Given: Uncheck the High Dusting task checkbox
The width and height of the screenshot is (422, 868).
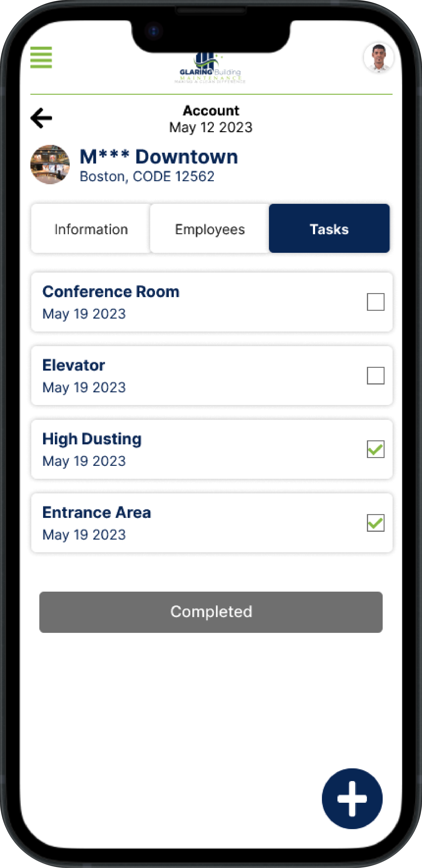Looking at the screenshot, I should click(375, 449).
